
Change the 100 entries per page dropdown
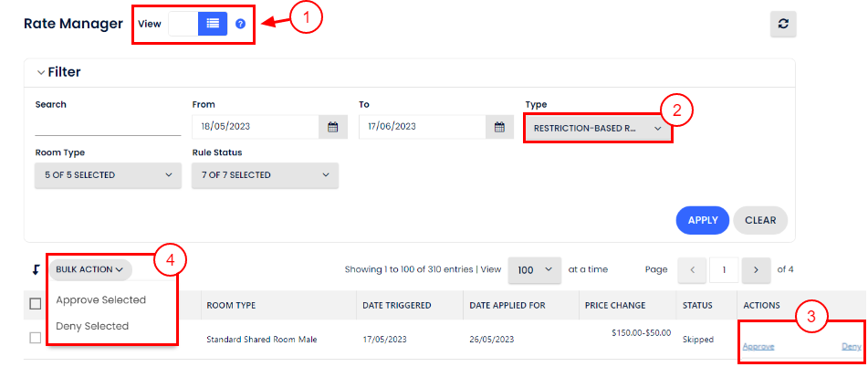(534, 269)
